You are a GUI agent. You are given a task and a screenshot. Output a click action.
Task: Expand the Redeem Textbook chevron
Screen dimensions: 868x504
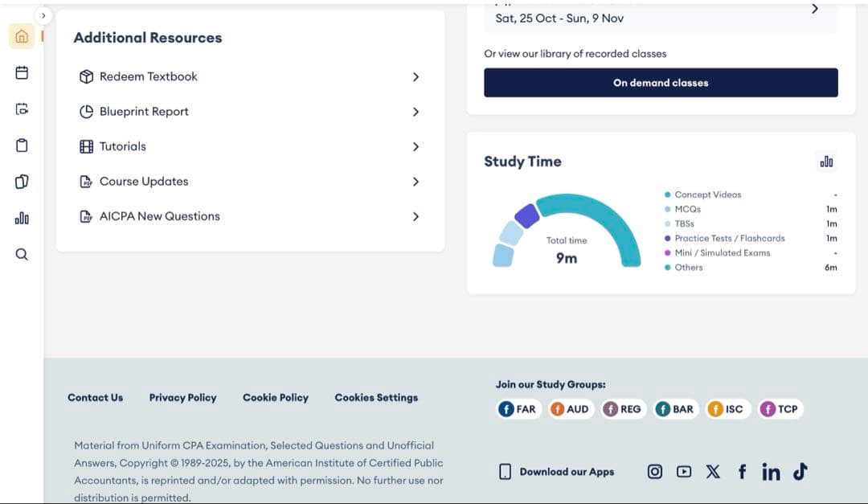(416, 77)
